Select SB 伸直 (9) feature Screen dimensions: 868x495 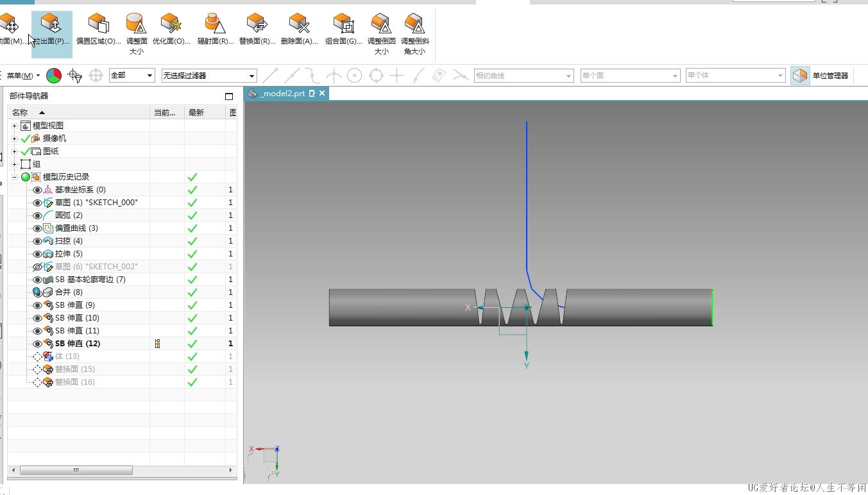(x=75, y=305)
